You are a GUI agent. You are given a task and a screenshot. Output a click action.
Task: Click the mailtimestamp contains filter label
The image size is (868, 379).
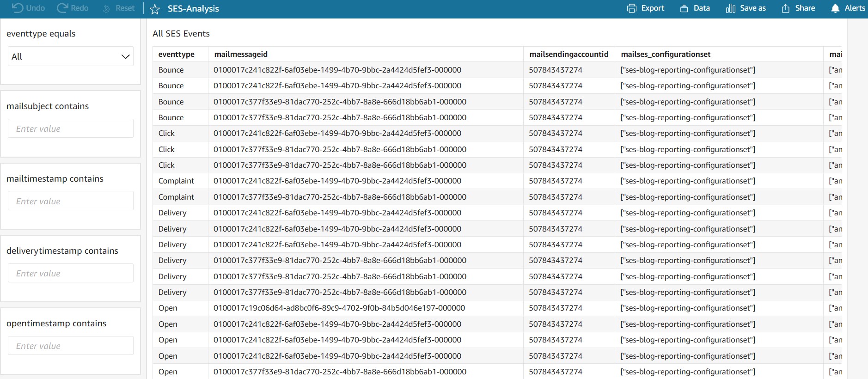55,178
